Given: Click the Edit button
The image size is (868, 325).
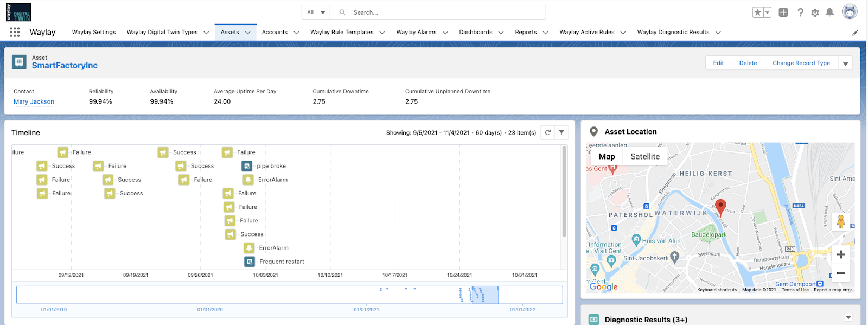Looking at the screenshot, I should [x=718, y=63].
